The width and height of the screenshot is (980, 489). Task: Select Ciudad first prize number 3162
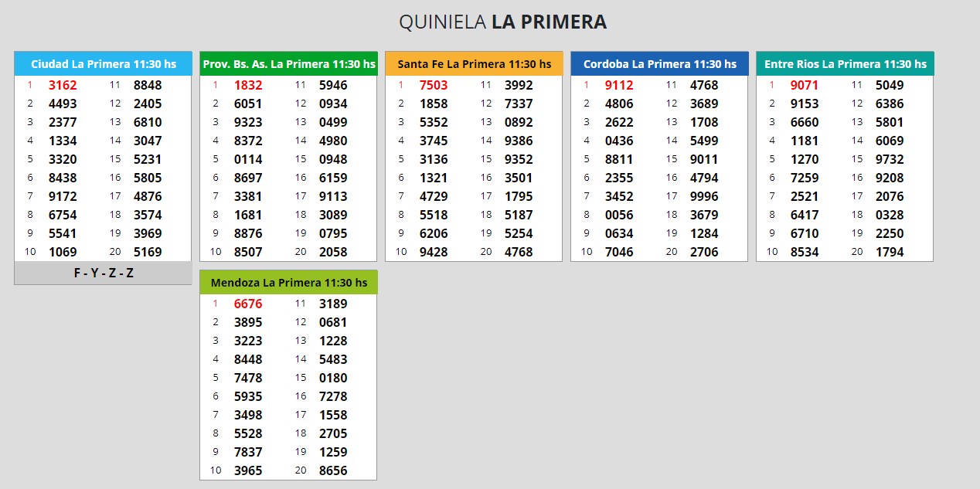point(63,85)
